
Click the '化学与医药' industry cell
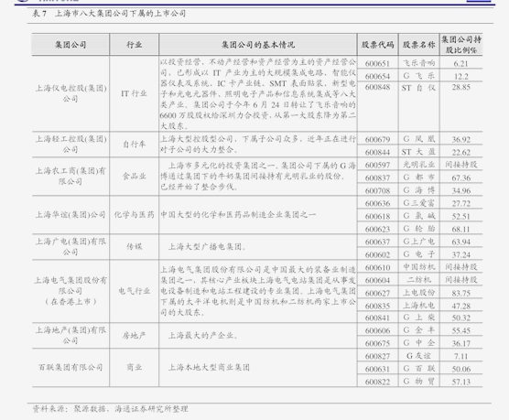(x=134, y=214)
